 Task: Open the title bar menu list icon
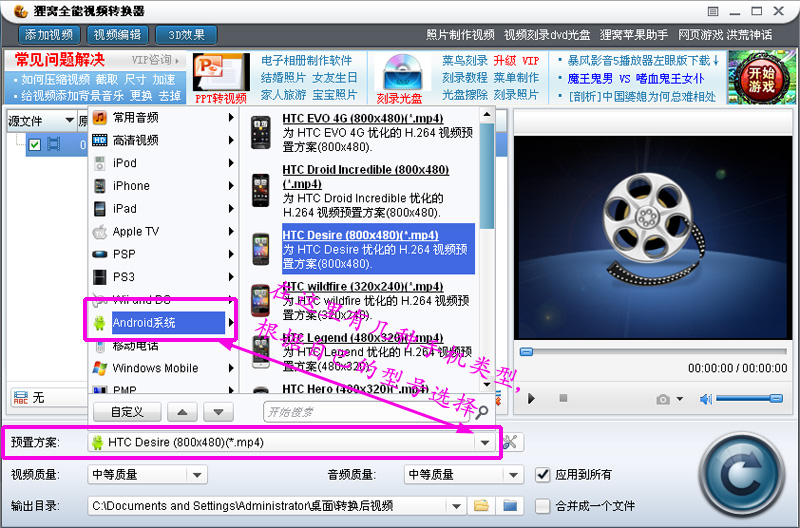pyautogui.click(x=713, y=11)
